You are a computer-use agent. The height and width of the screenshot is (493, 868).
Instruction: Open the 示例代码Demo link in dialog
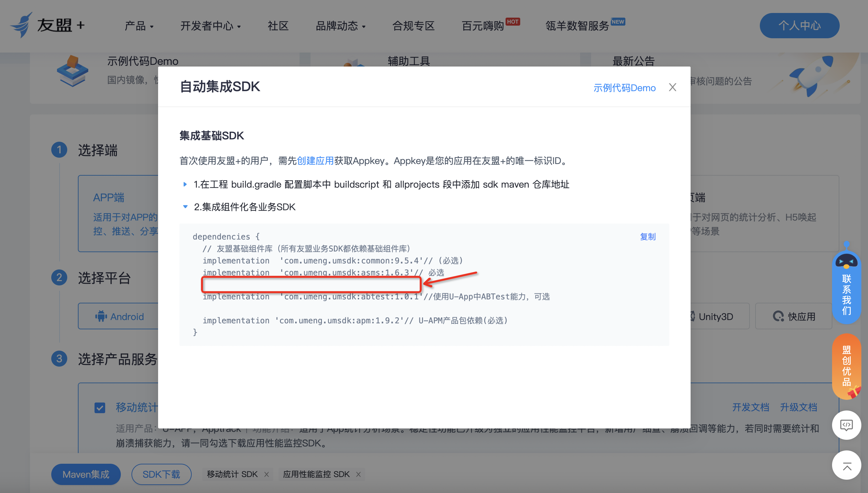[624, 88]
